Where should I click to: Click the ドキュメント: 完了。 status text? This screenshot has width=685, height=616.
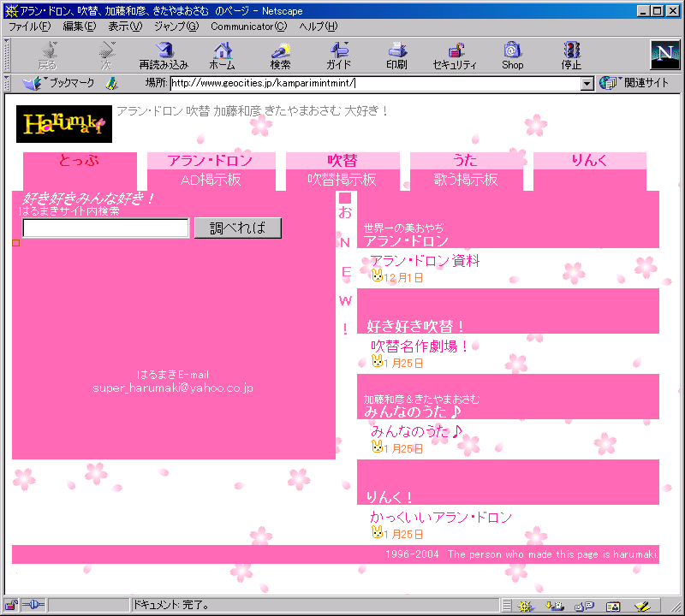click(x=170, y=605)
